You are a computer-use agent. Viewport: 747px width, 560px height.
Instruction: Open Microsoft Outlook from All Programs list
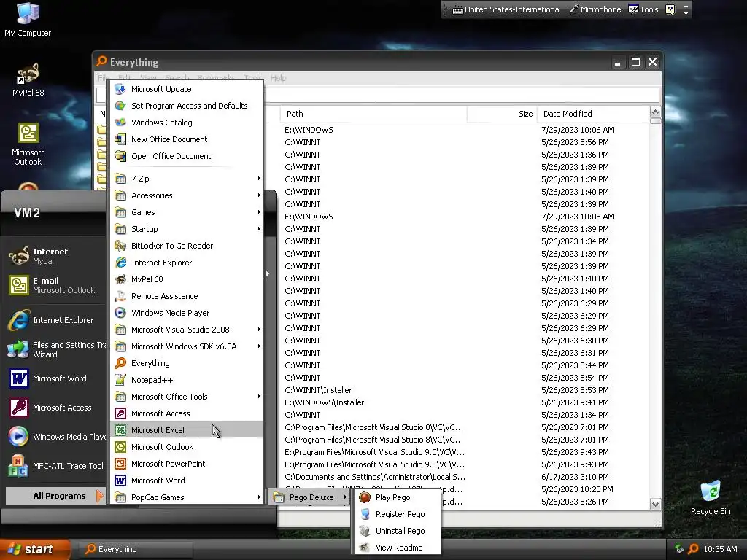[x=187, y=447]
